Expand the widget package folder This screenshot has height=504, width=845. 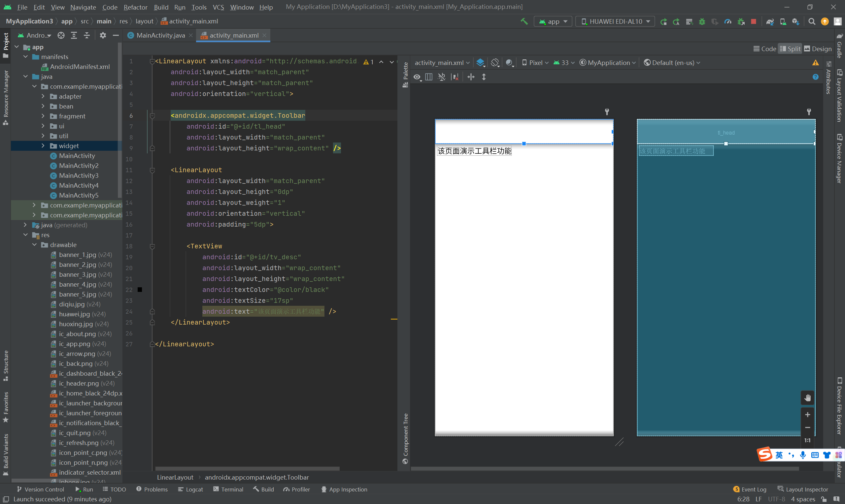43,146
